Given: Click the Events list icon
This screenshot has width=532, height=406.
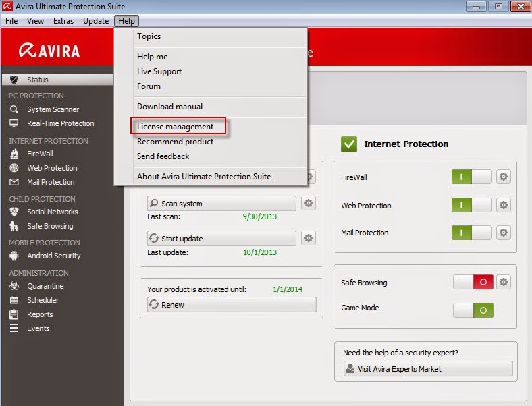Looking at the screenshot, I should tap(14, 328).
